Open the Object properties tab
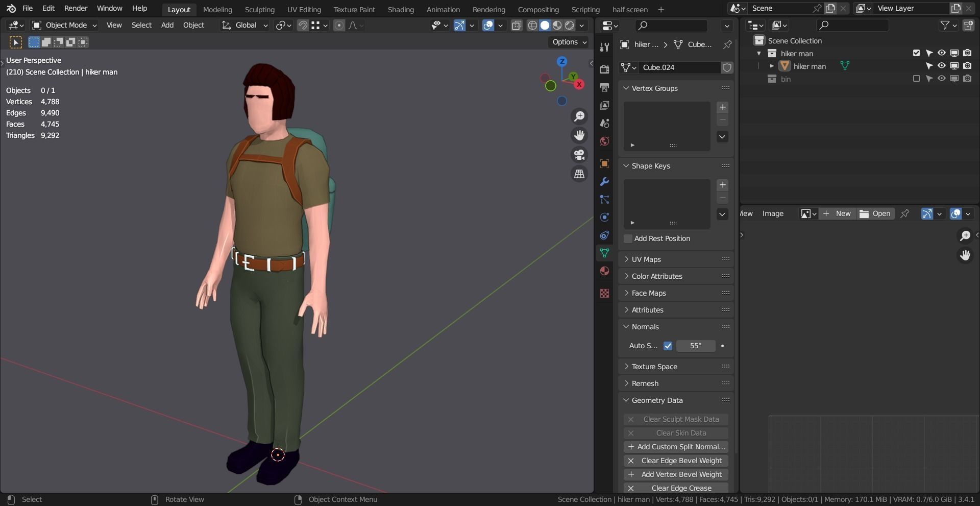 605,163
